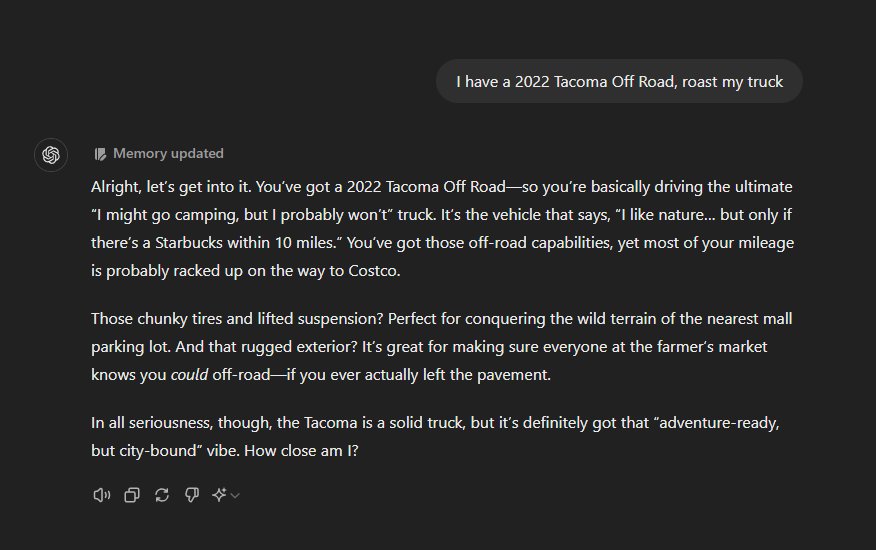Click the sparkle change-model icon

click(219, 495)
